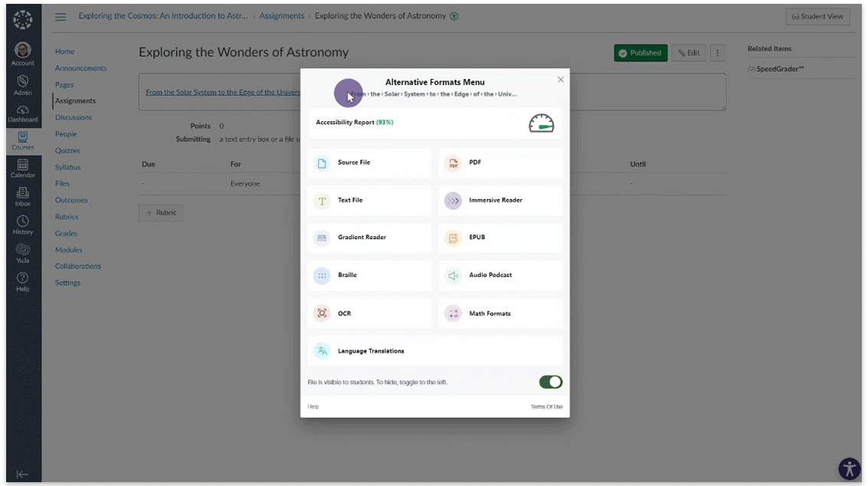Choose the OCR format option

coord(369,314)
